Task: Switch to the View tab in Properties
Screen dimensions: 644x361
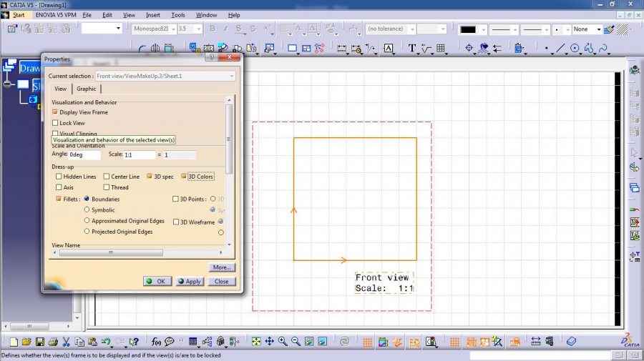Action: (60, 89)
